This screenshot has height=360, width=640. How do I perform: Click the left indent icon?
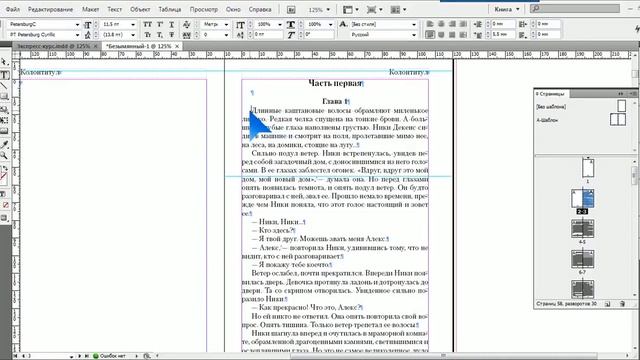pos(478,24)
